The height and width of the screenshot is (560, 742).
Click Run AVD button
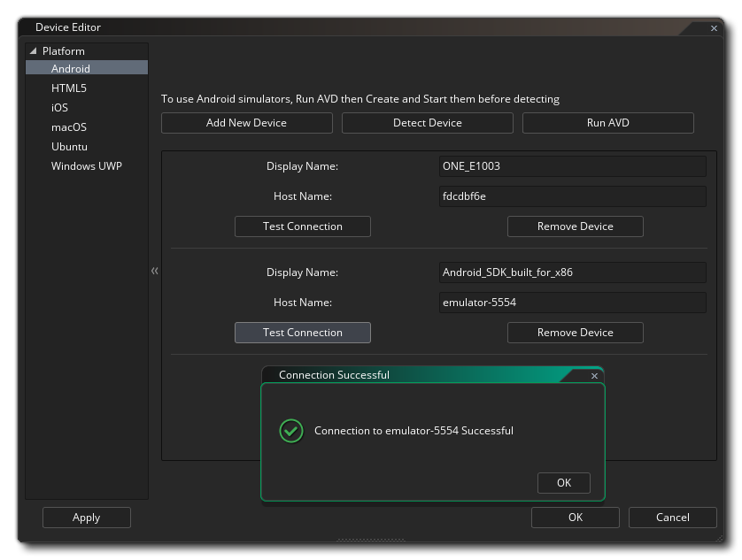(x=608, y=123)
